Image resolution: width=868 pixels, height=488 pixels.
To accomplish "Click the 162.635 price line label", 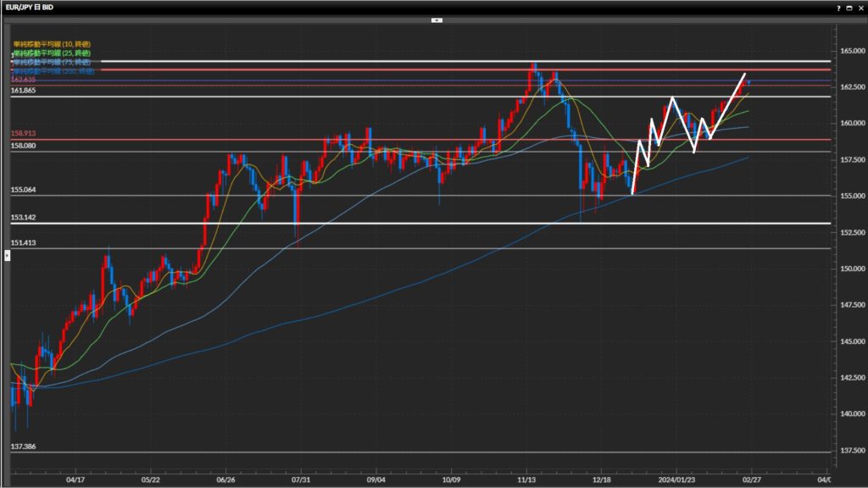I will pos(24,79).
